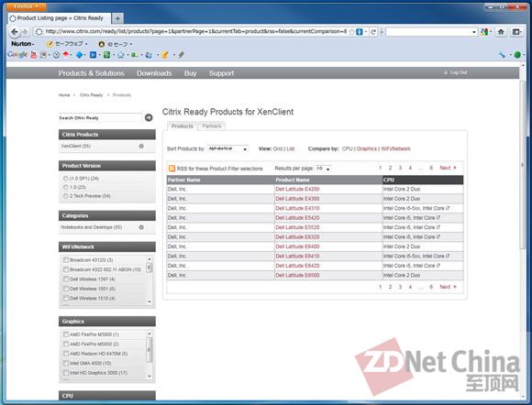Click the green number icon in Google toolbar
532x405 pixels.
106,55
